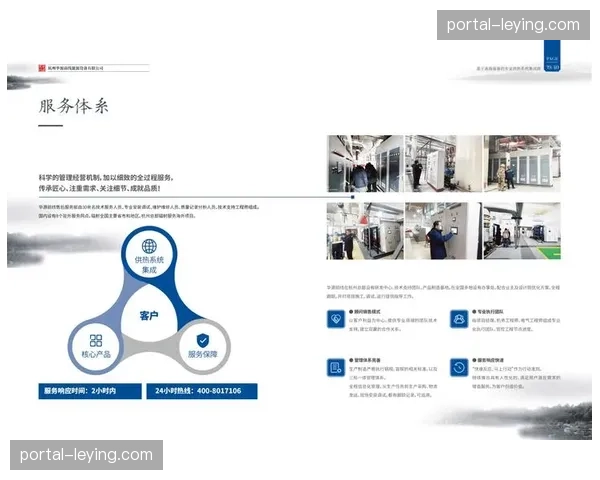Click the red company seal logo
This screenshot has height=480, width=600.
point(42,68)
